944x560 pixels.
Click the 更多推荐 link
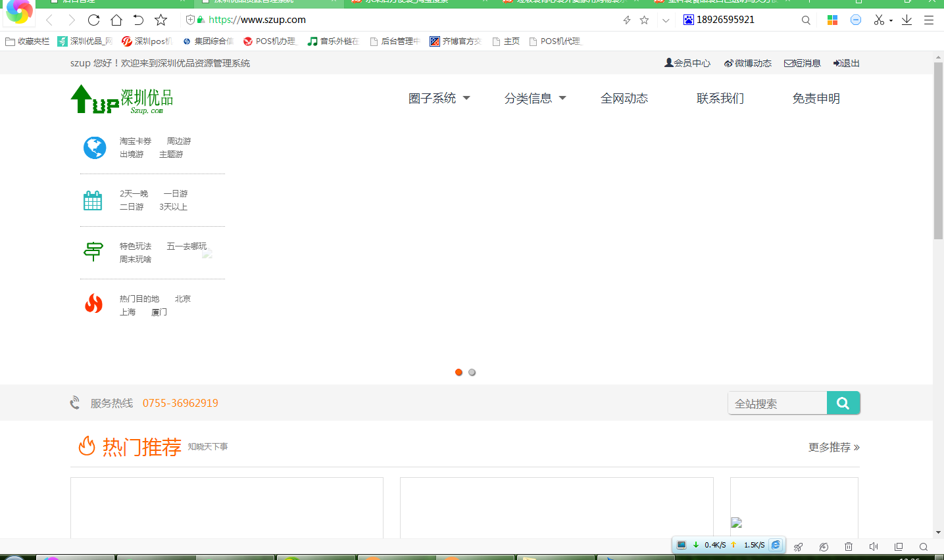(x=833, y=447)
